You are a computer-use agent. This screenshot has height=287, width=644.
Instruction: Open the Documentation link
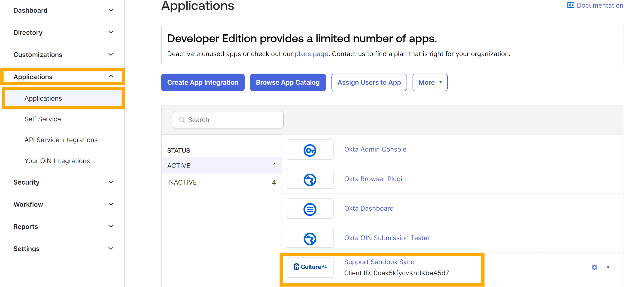(x=600, y=5)
